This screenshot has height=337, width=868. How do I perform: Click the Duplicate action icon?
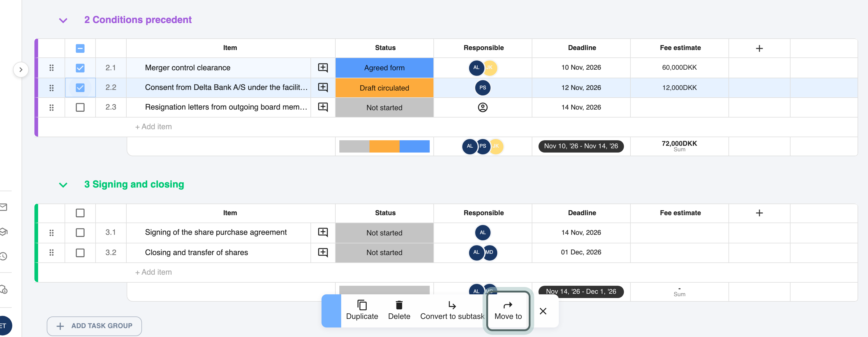pyautogui.click(x=362, y=305)
